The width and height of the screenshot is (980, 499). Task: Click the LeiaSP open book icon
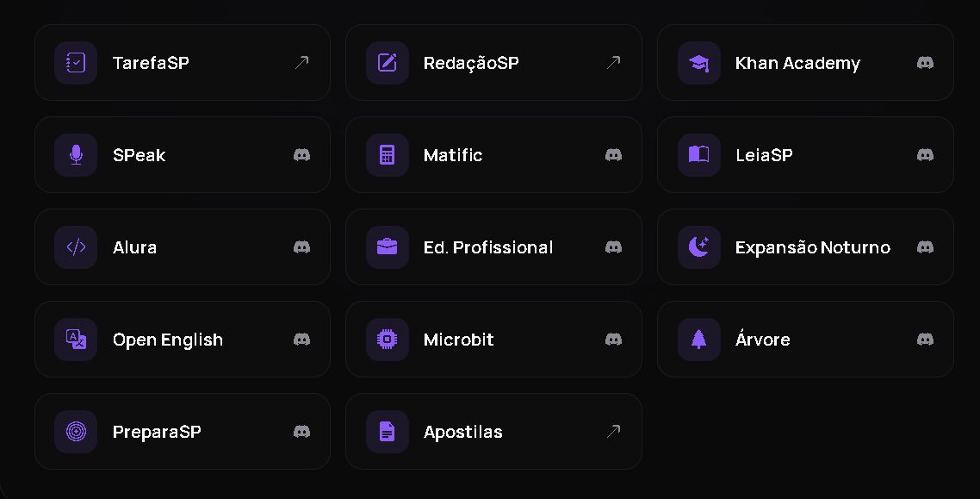coord(699,155)
